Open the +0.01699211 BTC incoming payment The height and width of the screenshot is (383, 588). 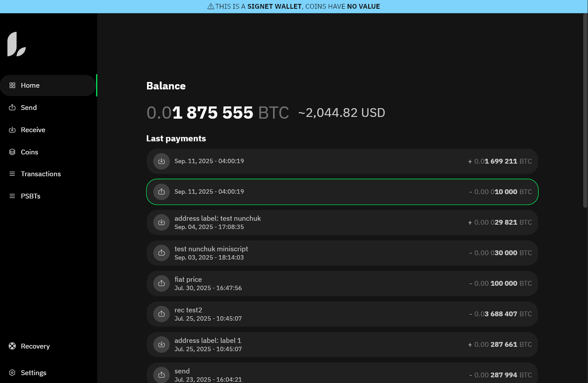tap(342, 161)
